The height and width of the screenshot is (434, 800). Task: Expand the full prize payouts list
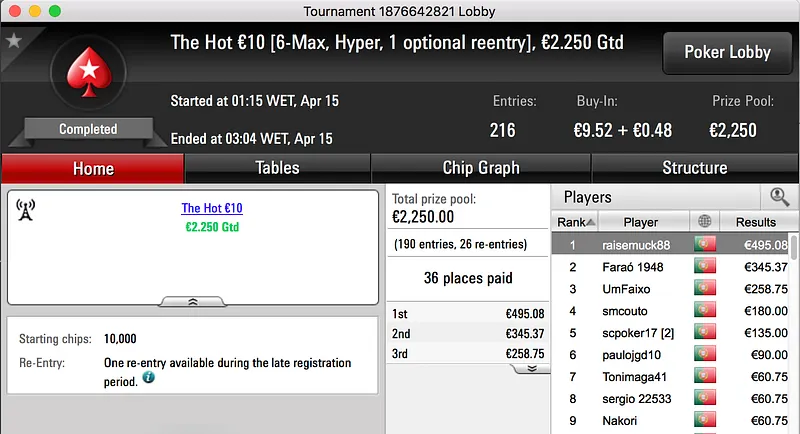pyautogui.click(x=531, y=368)
